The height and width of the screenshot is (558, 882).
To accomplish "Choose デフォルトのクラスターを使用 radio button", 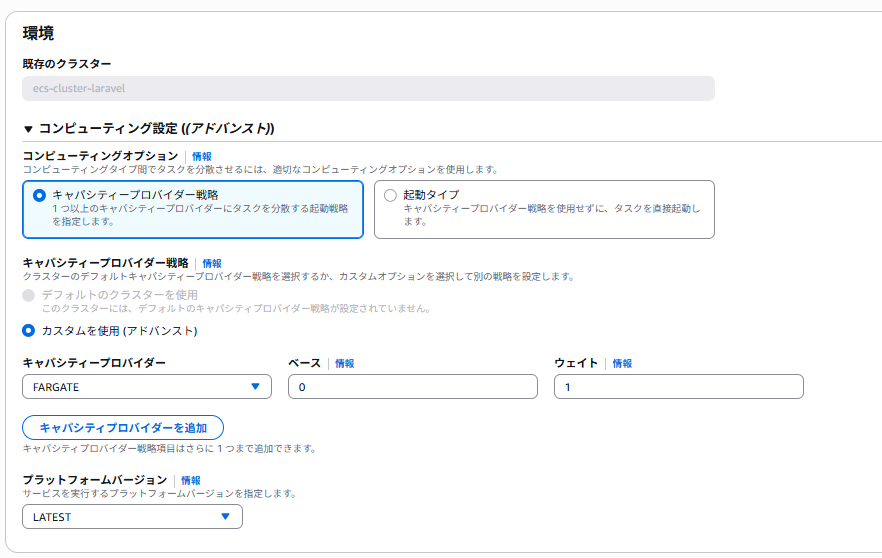I will 28,295.
